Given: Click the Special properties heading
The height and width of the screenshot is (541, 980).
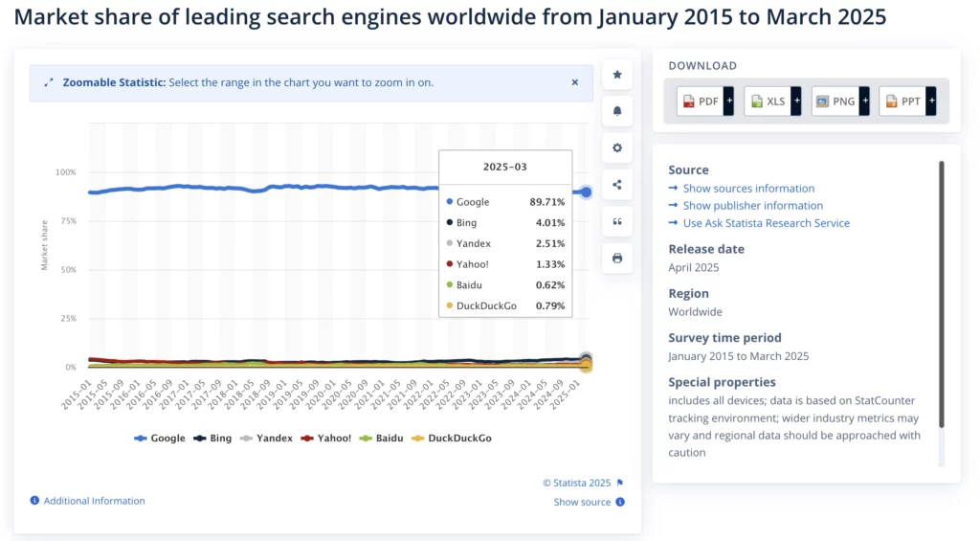Looking at the screenshot, I should coord(722,382).
